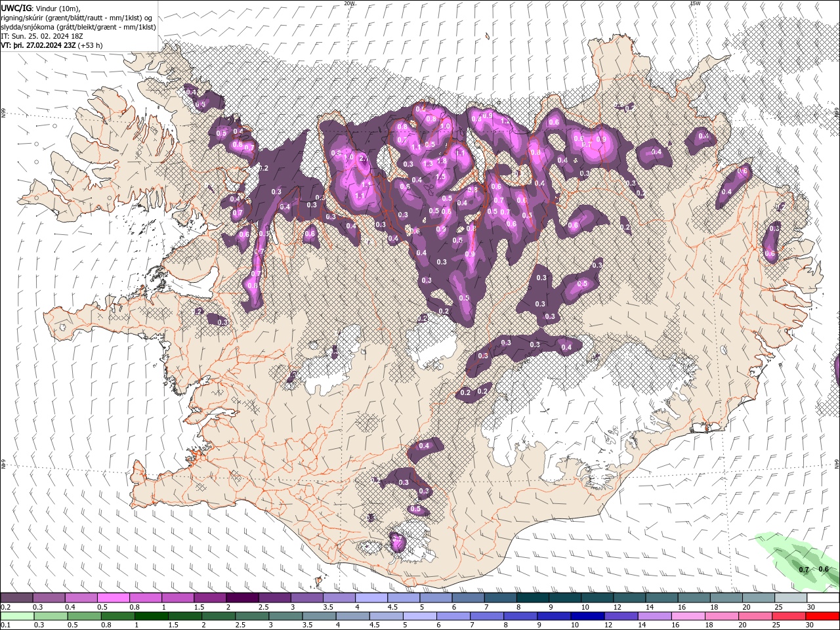Click the light pink 16 swatch in the bottom legend row

pos(687,616)
